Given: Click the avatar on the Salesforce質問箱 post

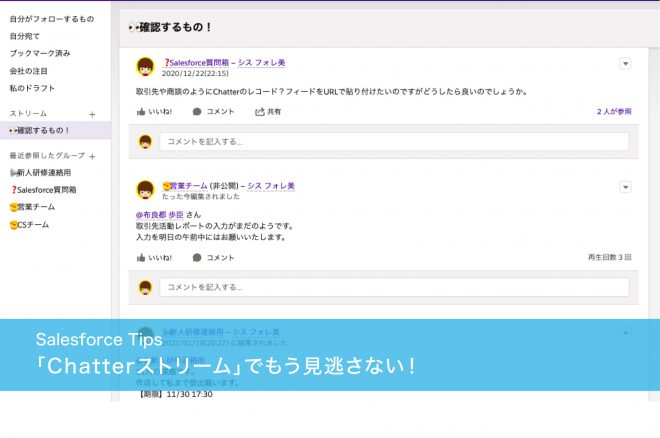Looking at the screenshot, I should (145, 67).
